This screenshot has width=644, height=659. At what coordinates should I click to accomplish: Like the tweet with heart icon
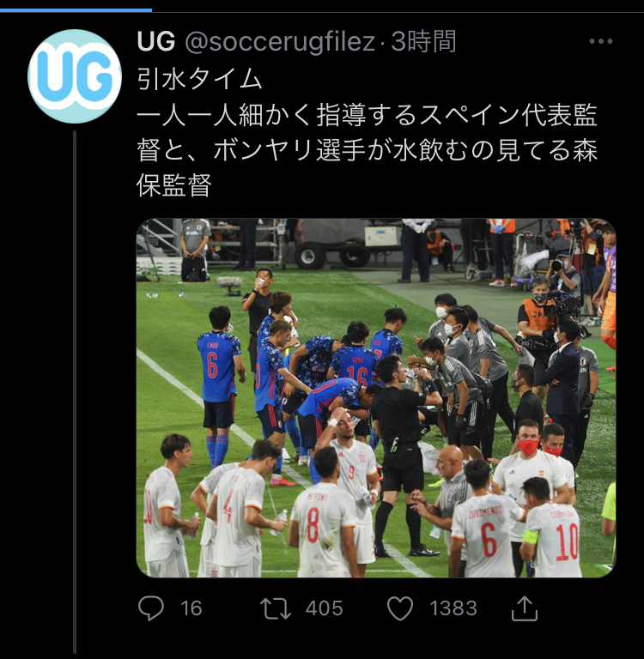399,608
